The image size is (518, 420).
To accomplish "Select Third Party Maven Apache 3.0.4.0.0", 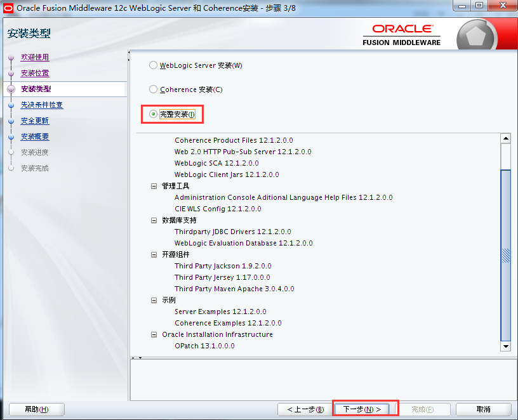I will pyautogui.click(x=234, y=289).
